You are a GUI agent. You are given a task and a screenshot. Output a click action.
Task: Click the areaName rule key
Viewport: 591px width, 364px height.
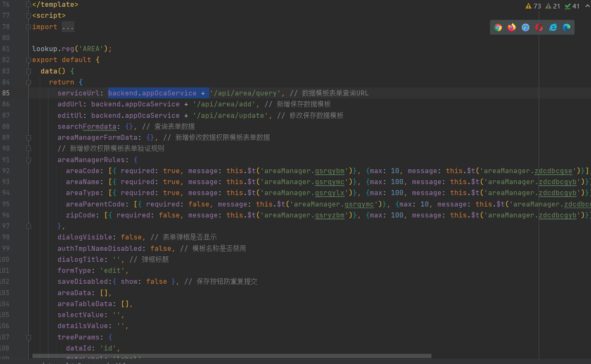tap(83, 182)
